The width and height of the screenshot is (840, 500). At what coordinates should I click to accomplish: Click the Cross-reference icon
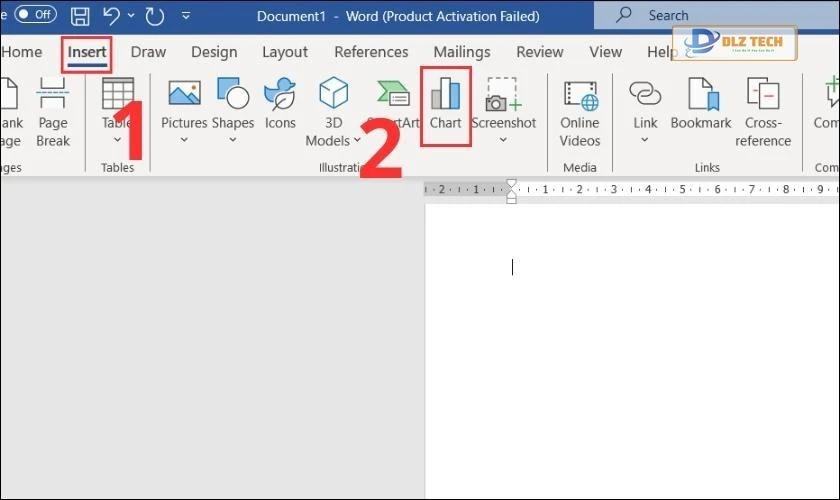[763, 97]
